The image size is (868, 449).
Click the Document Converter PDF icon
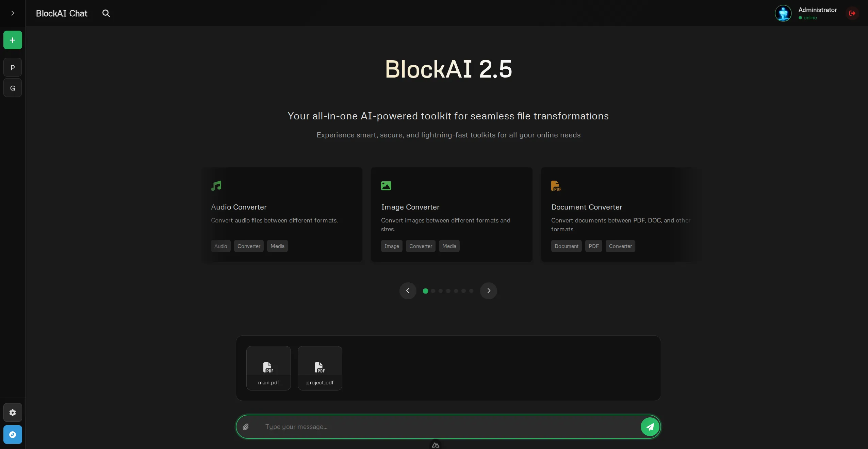[556, 186]
